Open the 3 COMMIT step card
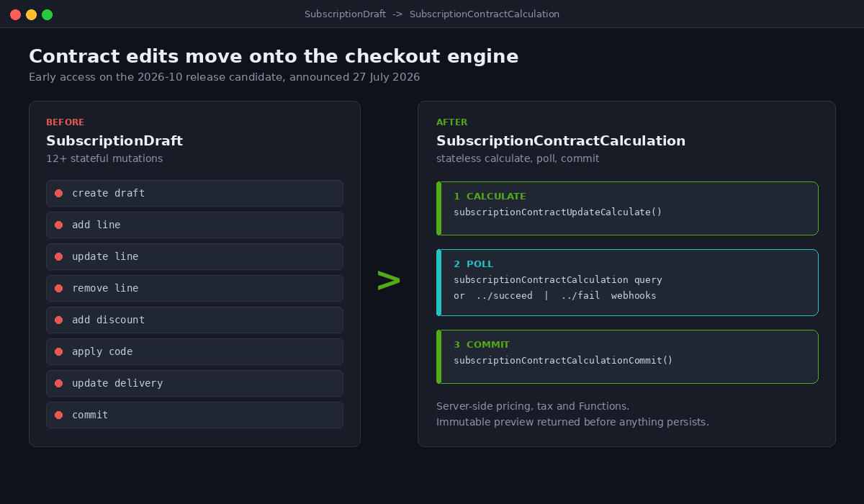Image resolution: width=864 pixels, height=504 pixels. [x=627, y=356]
